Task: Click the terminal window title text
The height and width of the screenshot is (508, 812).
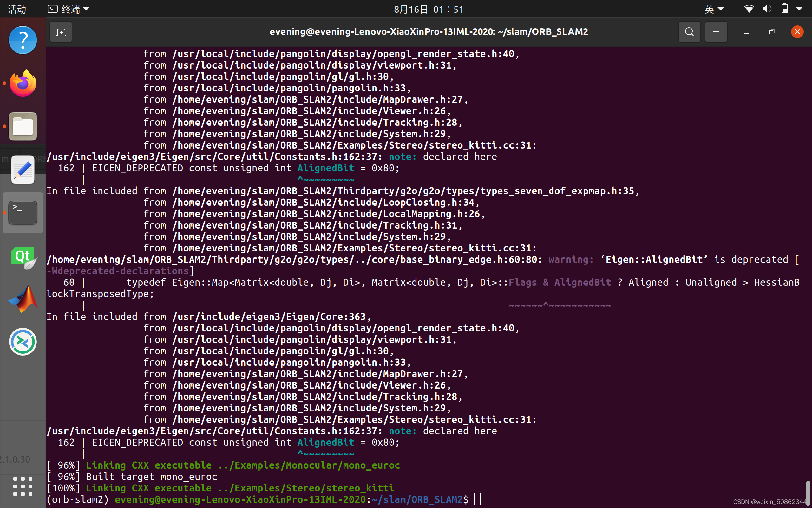Action: [429, 31]
